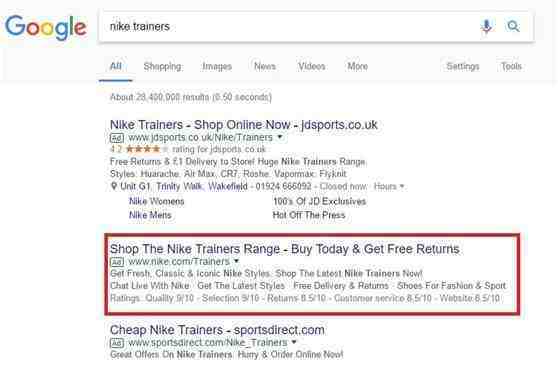Screen dimensions: 558x365
Task: Click the Ad badge beside www.nike.com/Trainers
Action: tap(117, 262)
